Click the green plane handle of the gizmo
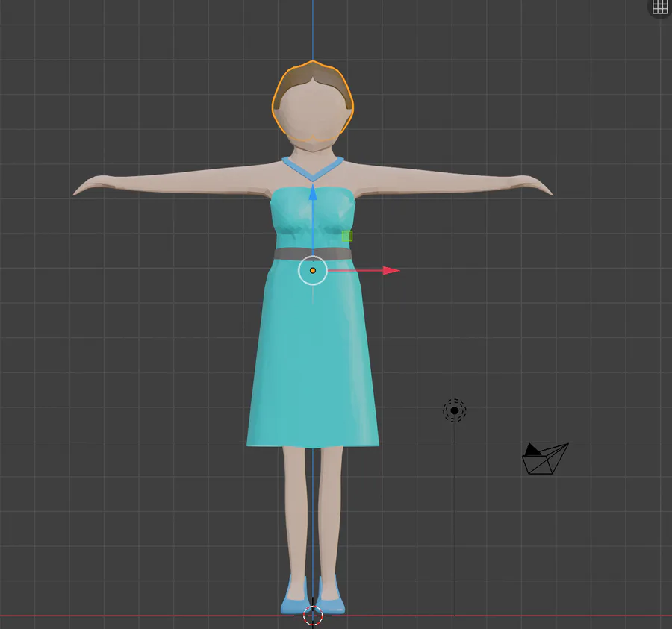 (x=347, y=236)
